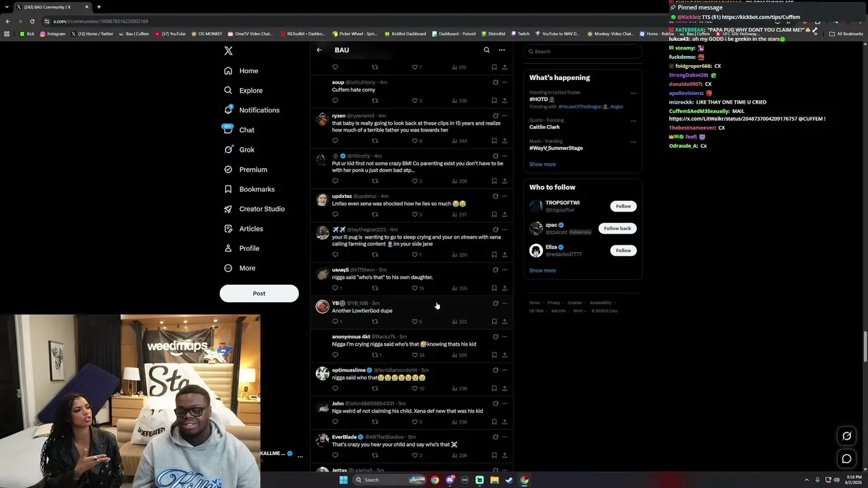Open more options on 1Vincity's post

505,156
